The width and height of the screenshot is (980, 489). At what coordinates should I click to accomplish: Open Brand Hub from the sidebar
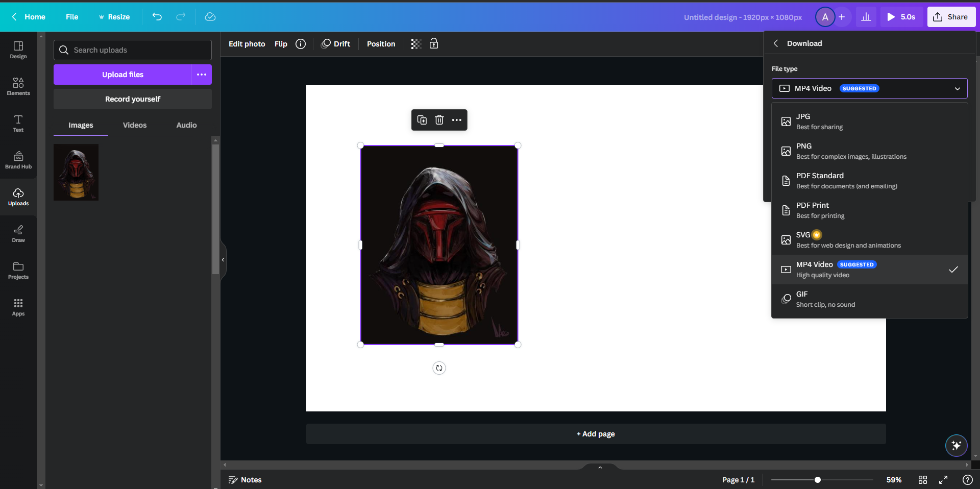tap(18, 160)
